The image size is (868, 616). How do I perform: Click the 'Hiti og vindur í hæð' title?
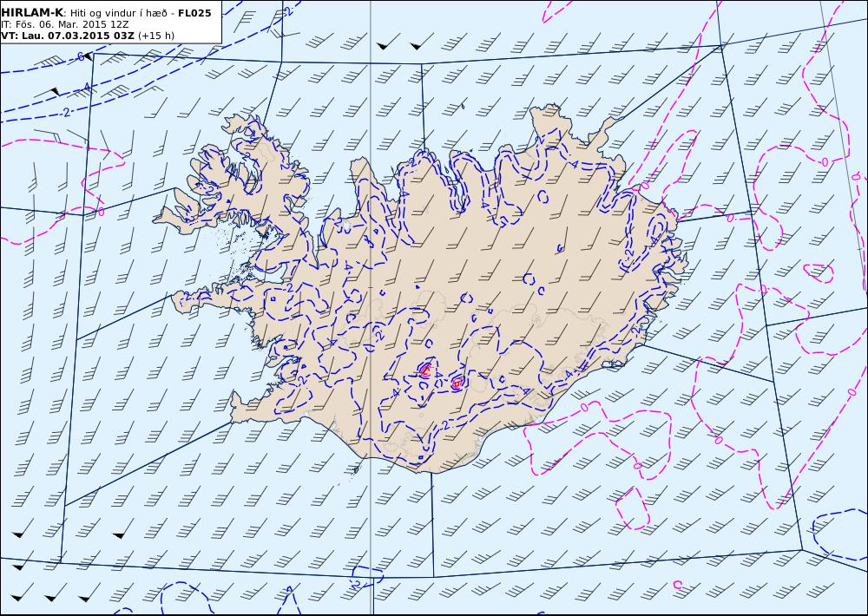pyautogui.click(x=118, y=13)
